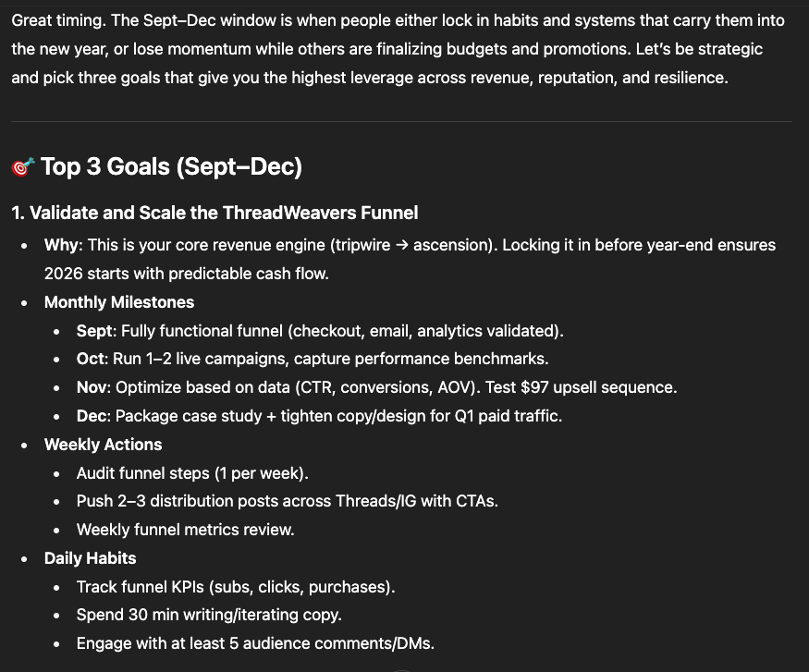Image resolution: width=809 pixels, height=672 pixels.
Task: Click the Engage with audience comments/DMs item
Action: coord(255,643)
